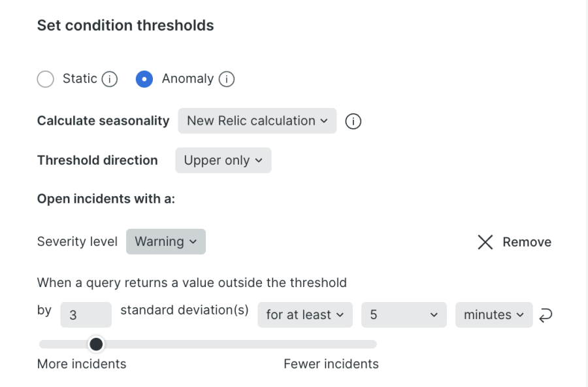Select the Static radio button

[x=46, y=79]
